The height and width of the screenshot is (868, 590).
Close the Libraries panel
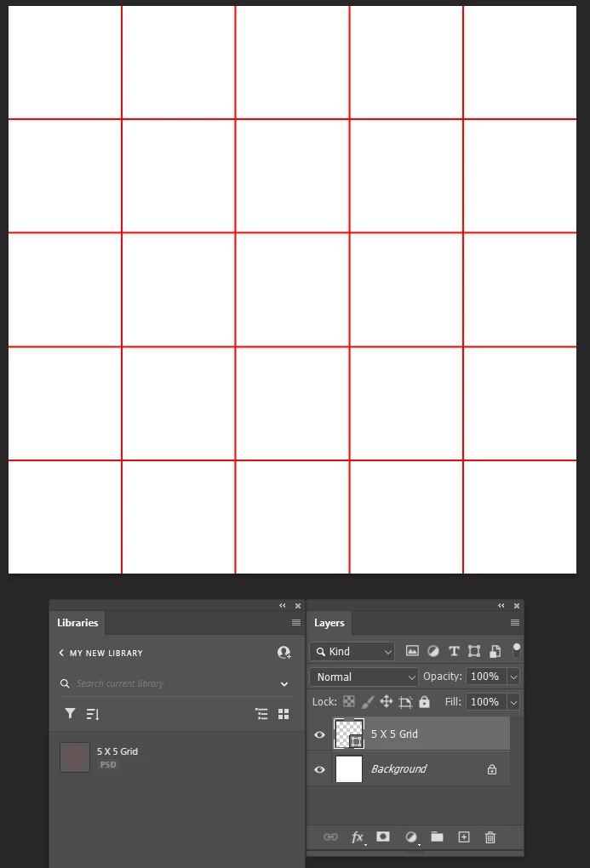tap(298, 606)
